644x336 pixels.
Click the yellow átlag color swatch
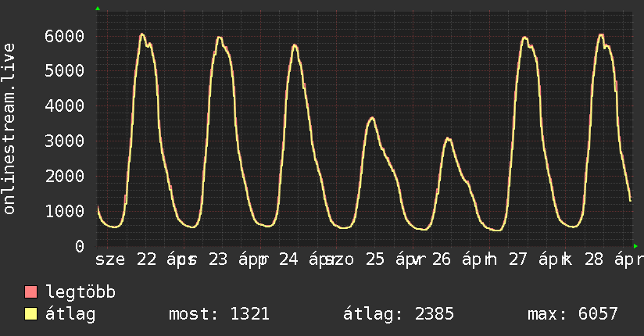click(x=30, y=313)
